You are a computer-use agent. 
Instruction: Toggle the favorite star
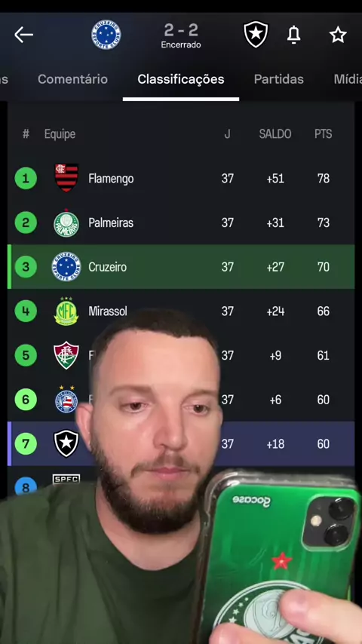338,35
